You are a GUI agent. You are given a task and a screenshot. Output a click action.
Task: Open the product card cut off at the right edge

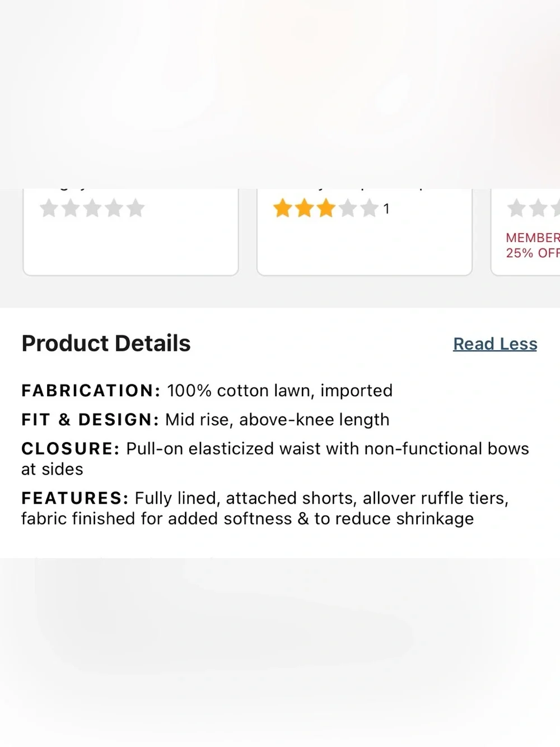click(526, 232)
